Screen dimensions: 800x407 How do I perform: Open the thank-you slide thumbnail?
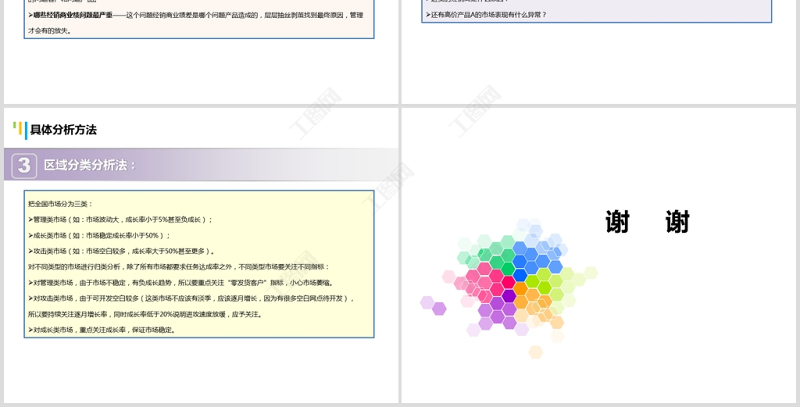(599, 254)
